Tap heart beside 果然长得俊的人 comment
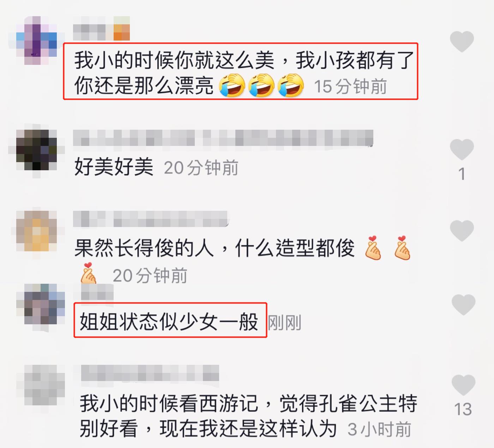Image resolution: width=494 pixels, height=448 pixels. [462, 231]
